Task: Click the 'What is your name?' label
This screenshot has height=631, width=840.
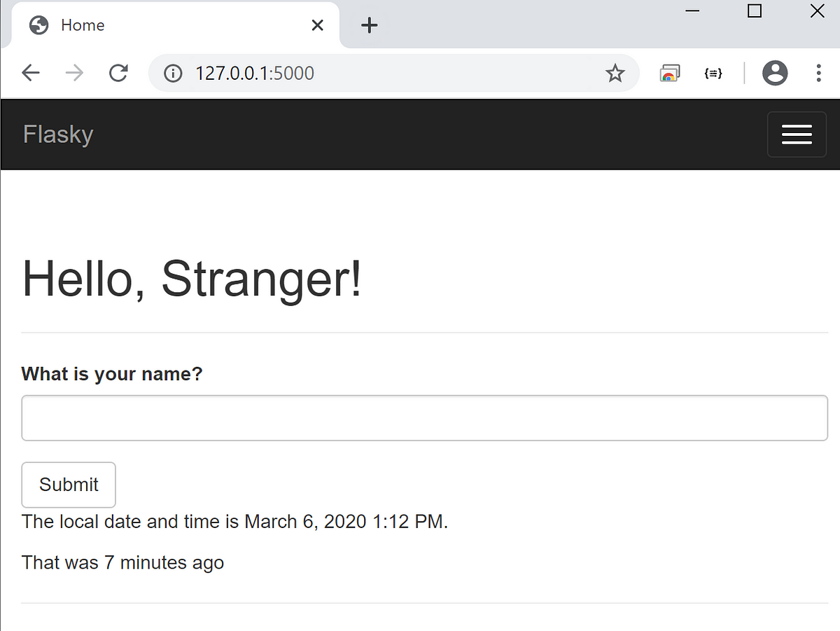Action: coord(112,374)
